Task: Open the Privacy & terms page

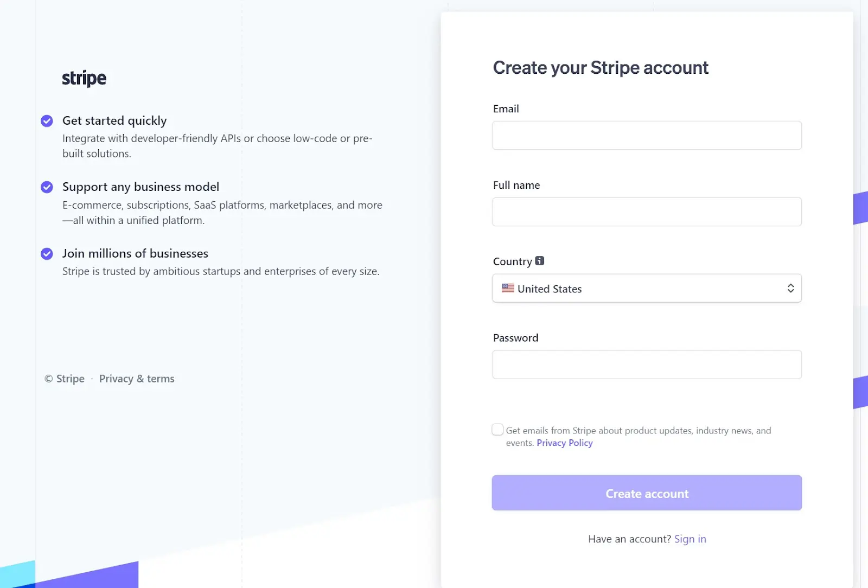Action: pos(137,379)
